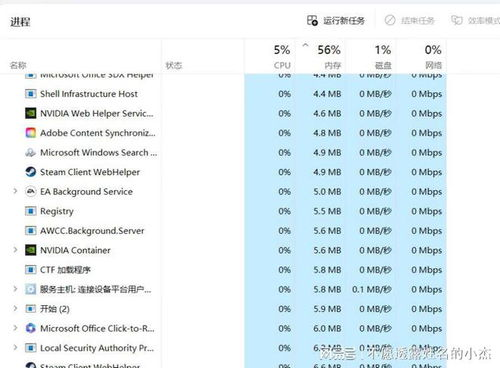This screenshot has width=500, height=368.
Task: Click the 结束任务 end task button
Action: 409,21
